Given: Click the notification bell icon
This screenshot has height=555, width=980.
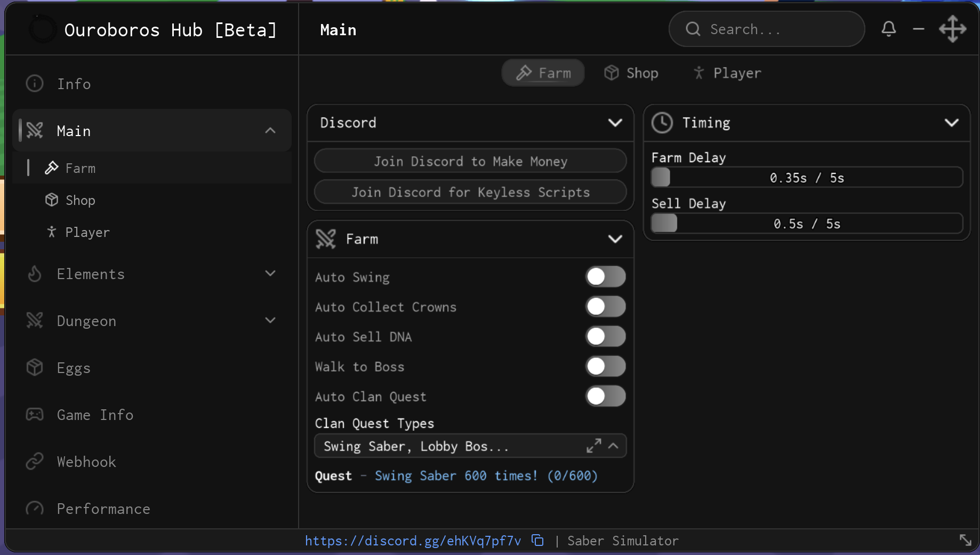Looking at the screenshot, I should (888, 29).
